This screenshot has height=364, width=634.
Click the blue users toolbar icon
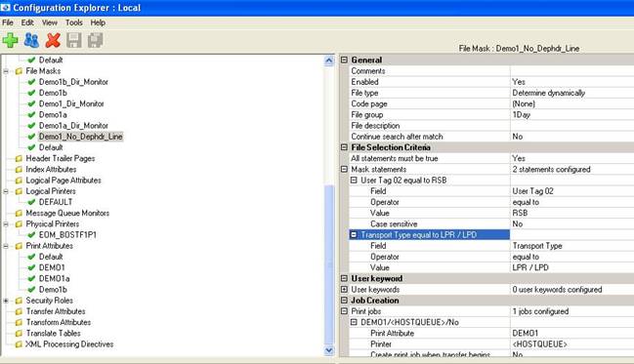(x=31, y=40)
